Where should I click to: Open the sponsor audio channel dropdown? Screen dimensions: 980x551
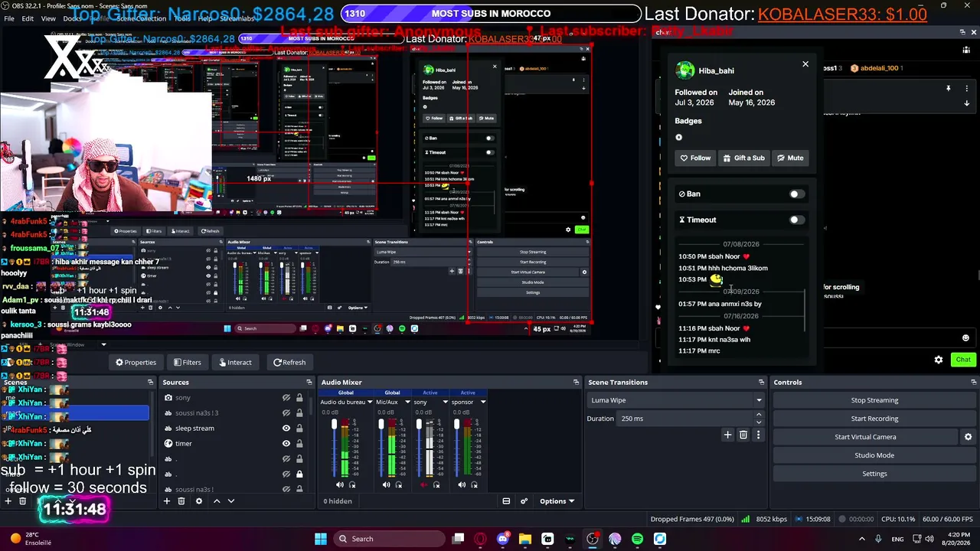pyautogui.click(x=483, y=402)
